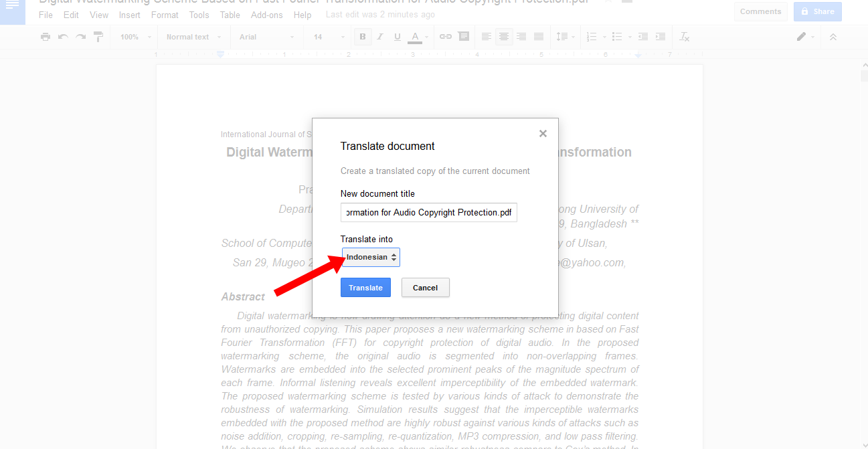The height and width of the screenshot is (449, 868).
Task: Open the View menu
Action: click(98, 15)
